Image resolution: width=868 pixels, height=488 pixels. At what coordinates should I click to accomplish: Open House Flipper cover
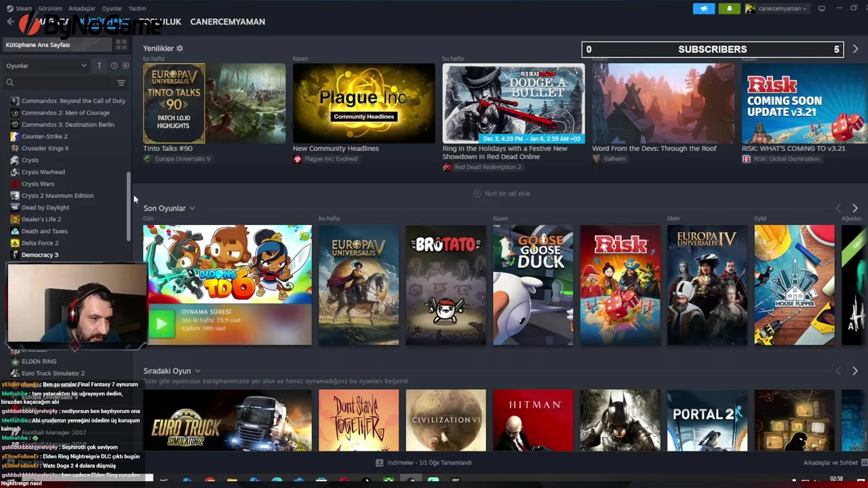pos(795,285)
